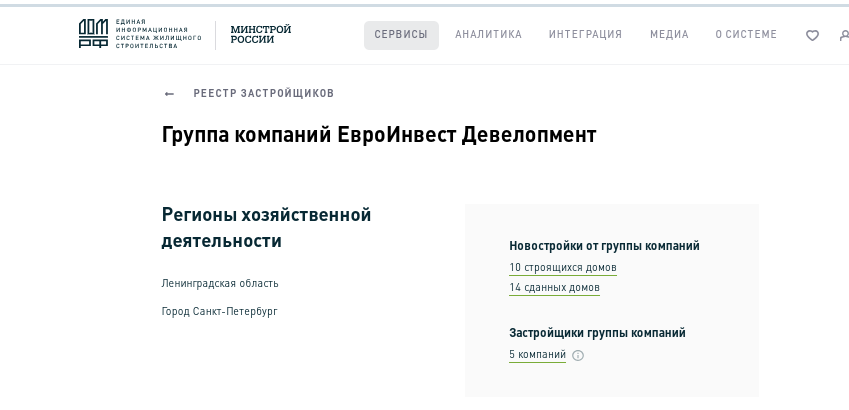This screenshot has width=849, height=410.
Task: Open the Медиа menu item
Action: 669,35
